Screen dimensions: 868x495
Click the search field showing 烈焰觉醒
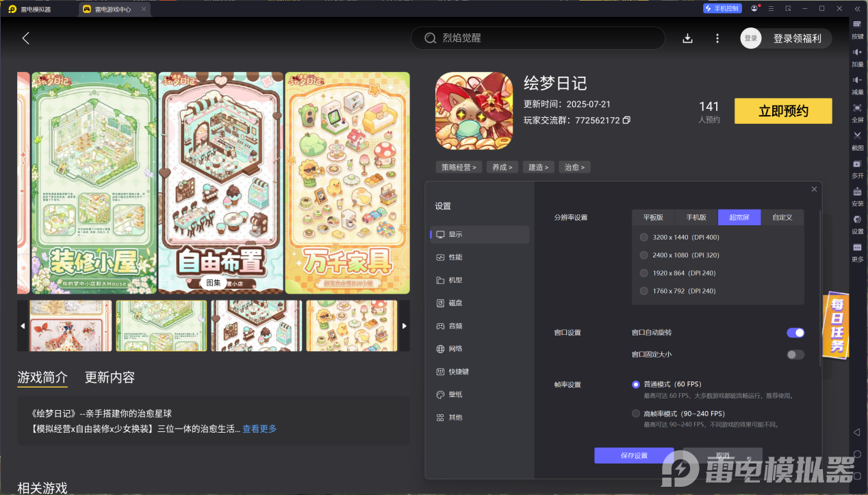[538, 38]
